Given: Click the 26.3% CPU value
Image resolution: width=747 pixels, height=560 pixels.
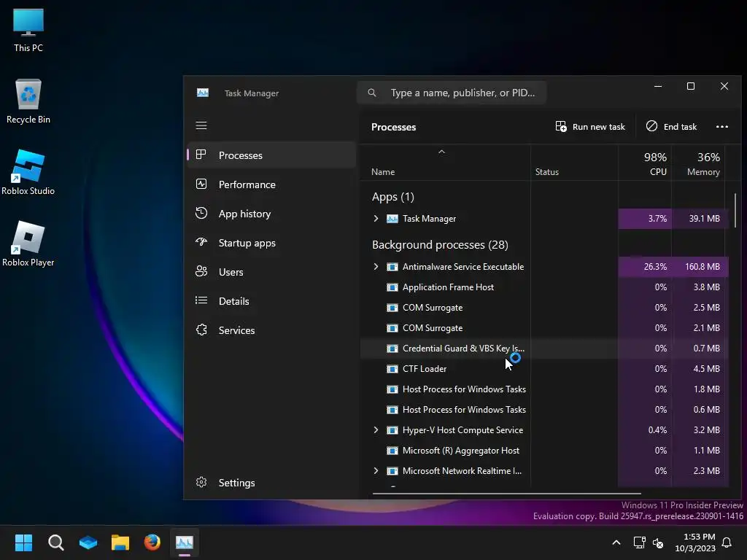Looking at the screenshot, I should click(x=655, y=267).
